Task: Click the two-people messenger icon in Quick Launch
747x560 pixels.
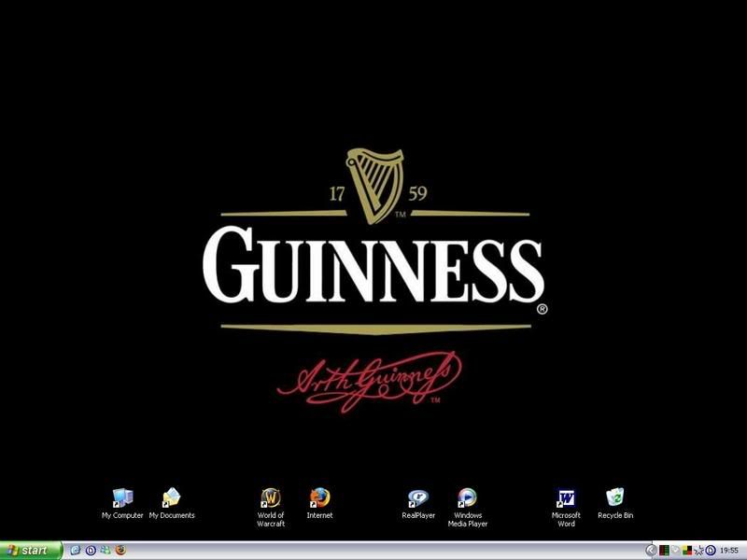Action: click(106, 551)
